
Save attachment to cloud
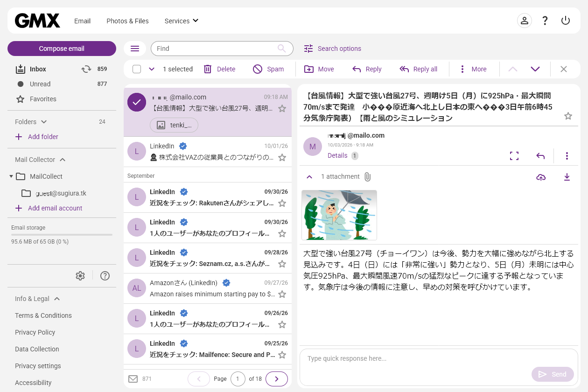tap(541, 177)
